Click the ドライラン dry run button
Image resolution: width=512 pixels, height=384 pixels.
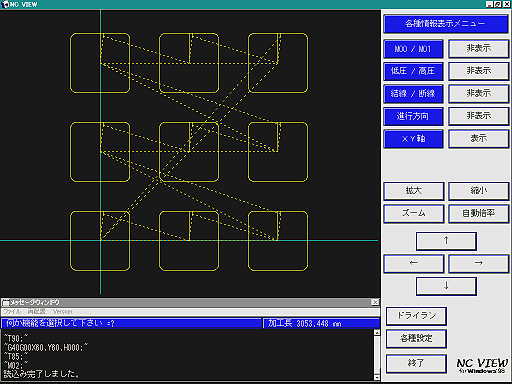tap(416, 316)
